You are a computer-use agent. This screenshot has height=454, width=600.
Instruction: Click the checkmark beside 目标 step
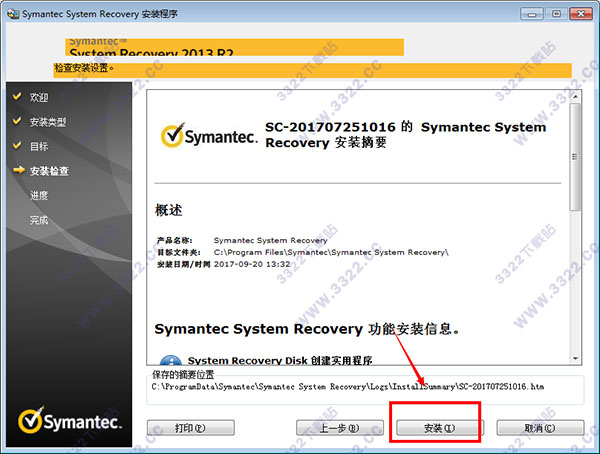pos(17,145)
